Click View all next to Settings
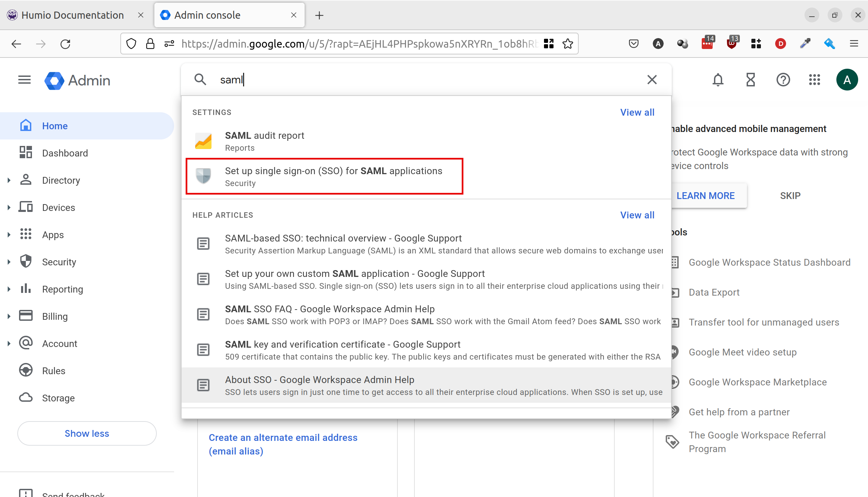Viewport: 868px width, 497px height. [637, 112]
